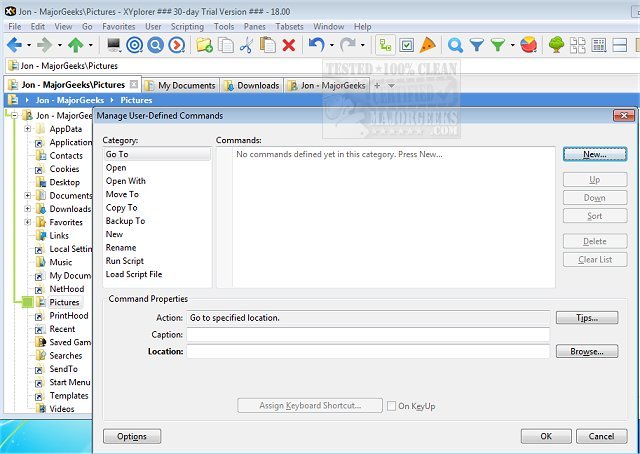Collapse the Jon - MajorGeeks tree root
640x454 pixels.
(x=14, y=116)
